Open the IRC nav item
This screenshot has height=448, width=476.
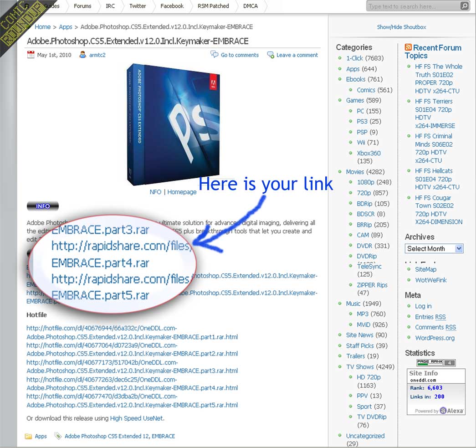[x=110, y=6]
